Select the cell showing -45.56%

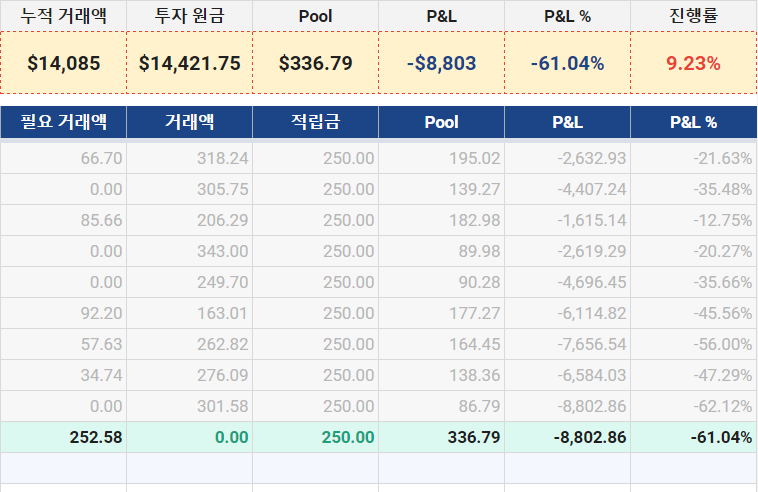click(693, 313)
